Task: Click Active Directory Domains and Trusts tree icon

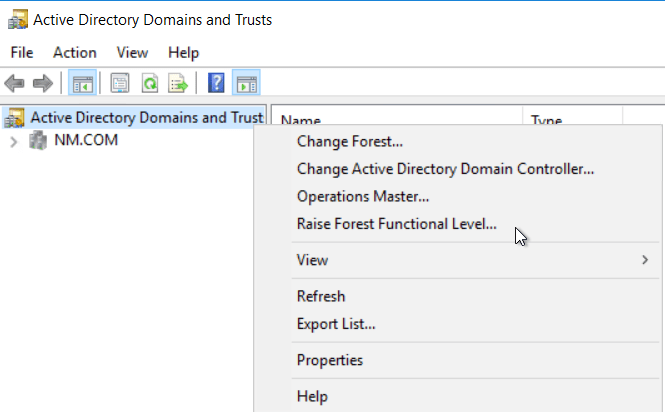Action: coord(14,118)
